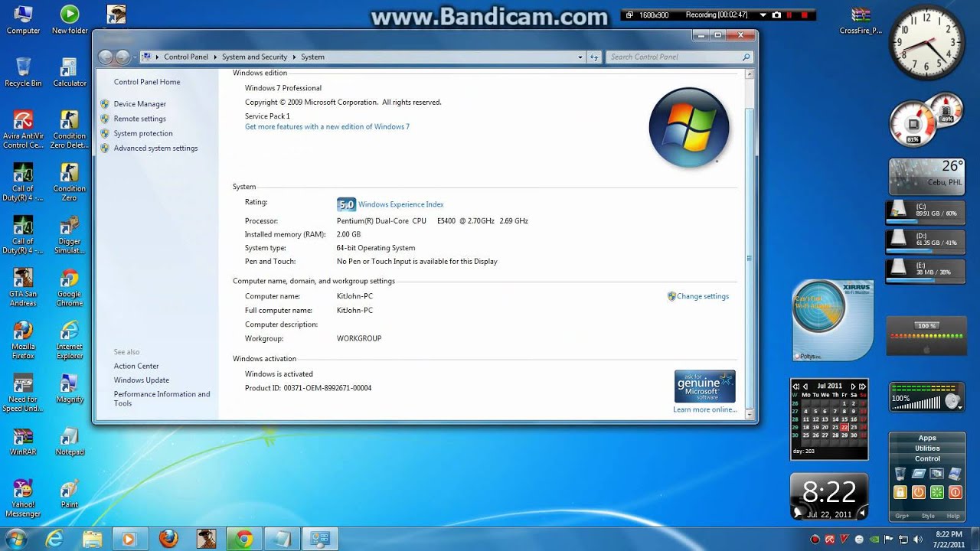Open Avira AntiVir Control Center shortcut
This screenshot has width=980, height=551.
[23, 129]
